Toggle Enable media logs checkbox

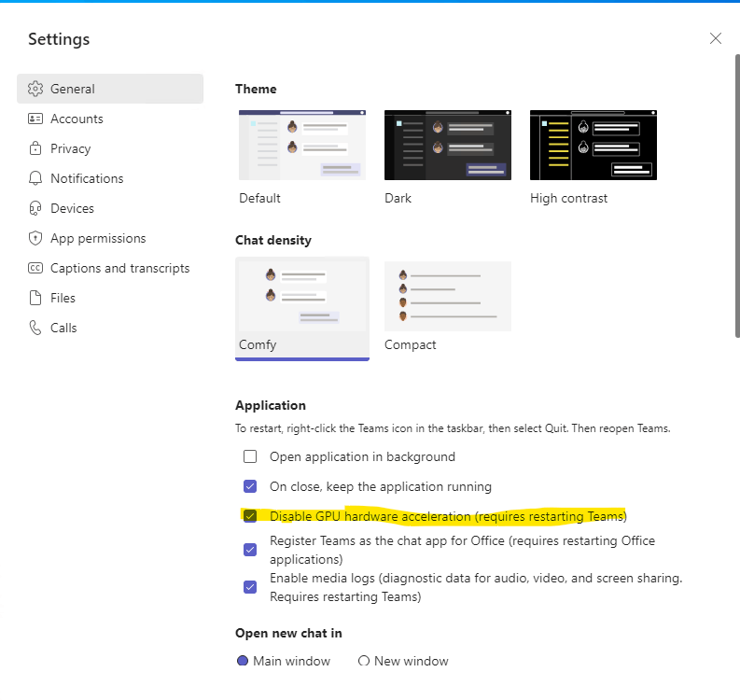(x=250, y=587)
